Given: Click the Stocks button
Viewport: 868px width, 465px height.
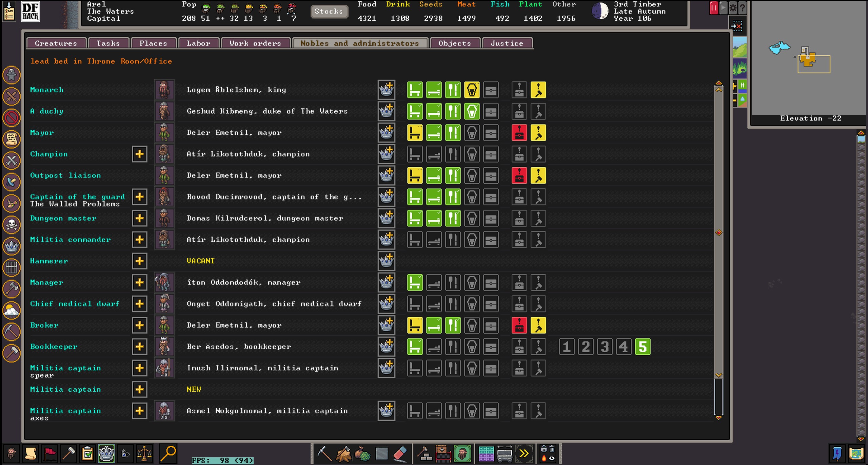Looking at the screenshot, I should [329, 12].
